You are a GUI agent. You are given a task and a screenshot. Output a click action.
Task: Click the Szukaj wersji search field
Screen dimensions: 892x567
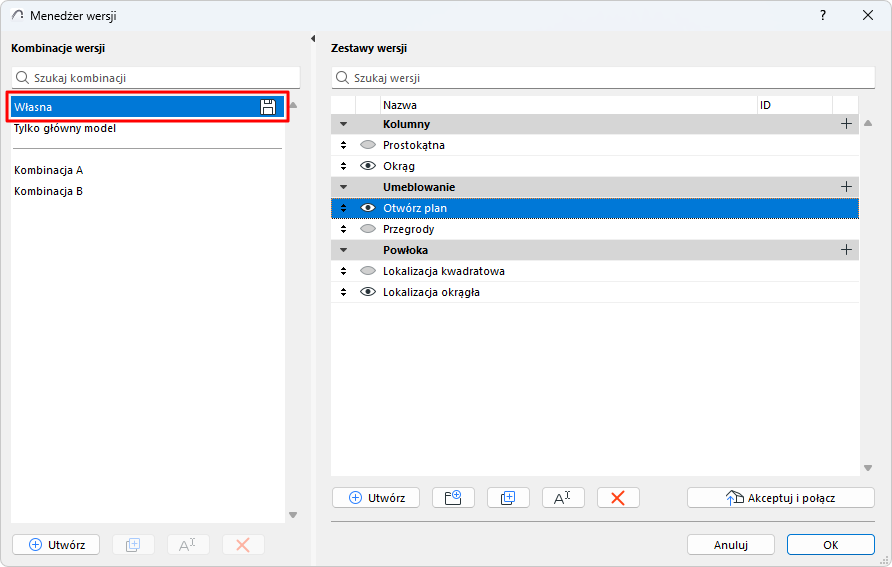(603, 78)
